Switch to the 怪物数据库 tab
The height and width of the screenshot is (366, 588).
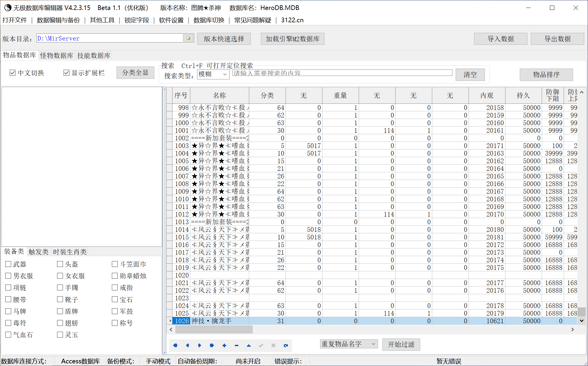tap(57, 55)
